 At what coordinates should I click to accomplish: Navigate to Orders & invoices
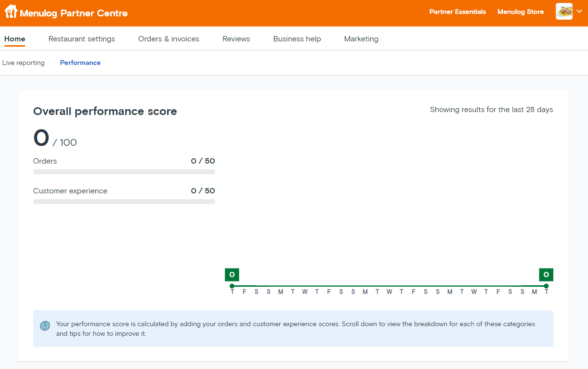[169, 39]
